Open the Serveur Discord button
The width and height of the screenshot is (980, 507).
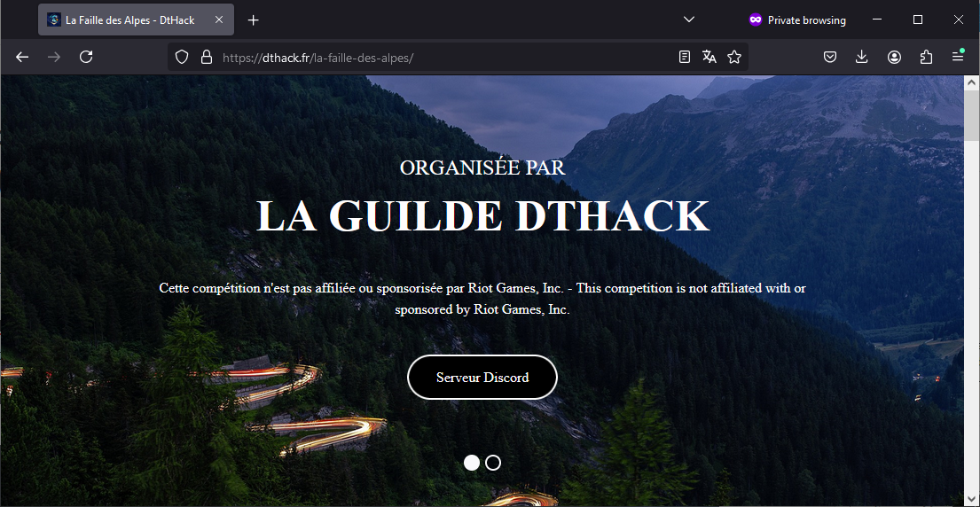coord(482,377)
